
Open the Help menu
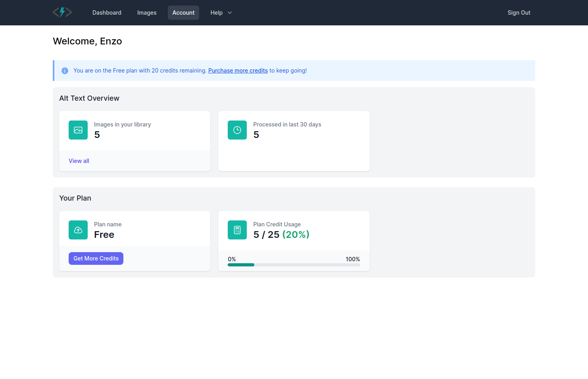pyautogui.click(x=221, y=13)
